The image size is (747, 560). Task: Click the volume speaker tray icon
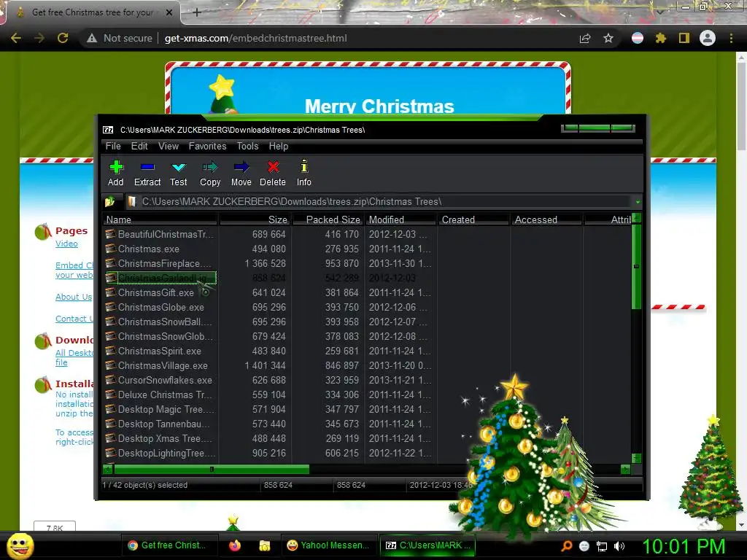click(619, 546)
